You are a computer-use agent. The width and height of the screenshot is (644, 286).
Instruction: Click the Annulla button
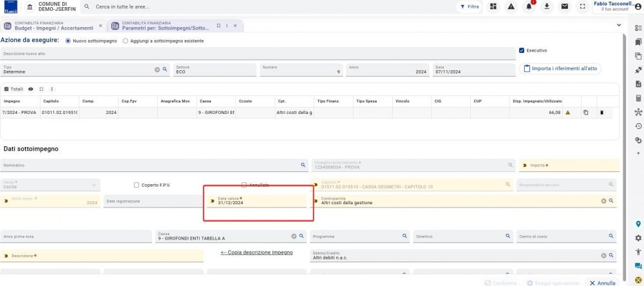602,283
